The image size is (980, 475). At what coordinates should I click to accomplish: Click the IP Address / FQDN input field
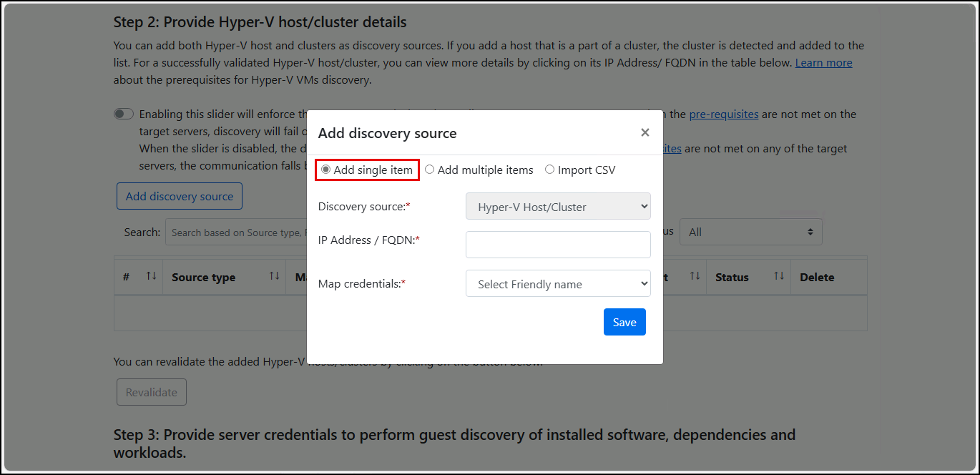click(x=558, y=245)
